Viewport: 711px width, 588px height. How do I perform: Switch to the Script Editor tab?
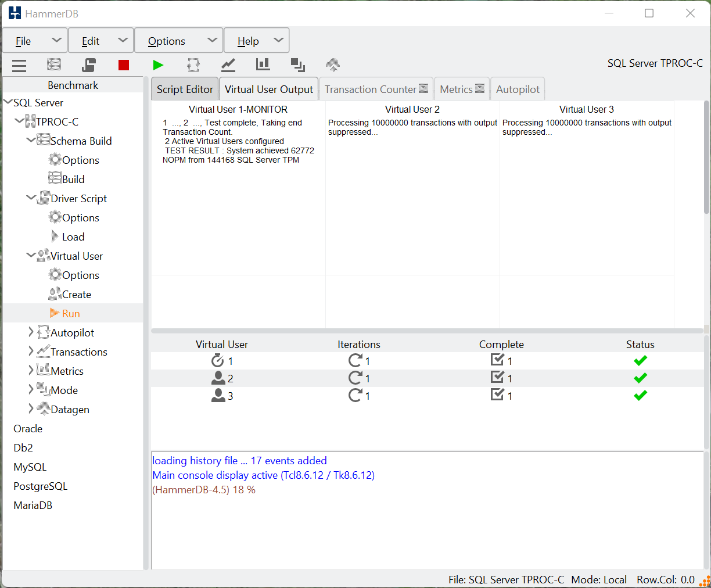185,89
